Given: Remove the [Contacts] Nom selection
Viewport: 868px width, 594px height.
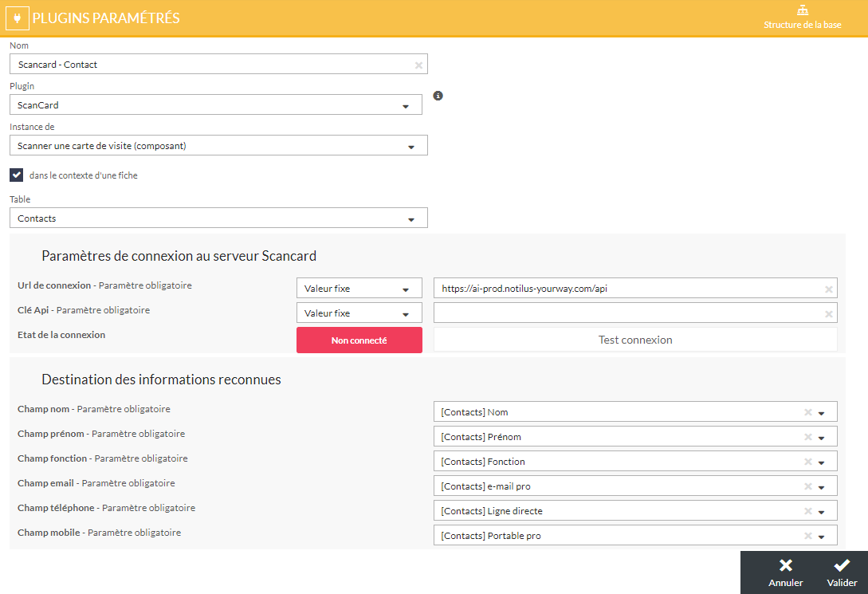Looking at the screenshot, I should (x=807, y=412).
